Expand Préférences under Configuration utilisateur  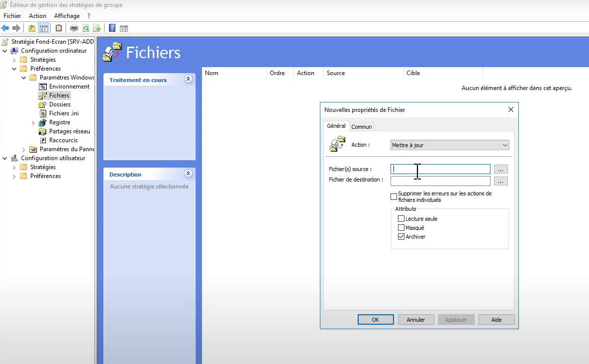pos(14,176)
